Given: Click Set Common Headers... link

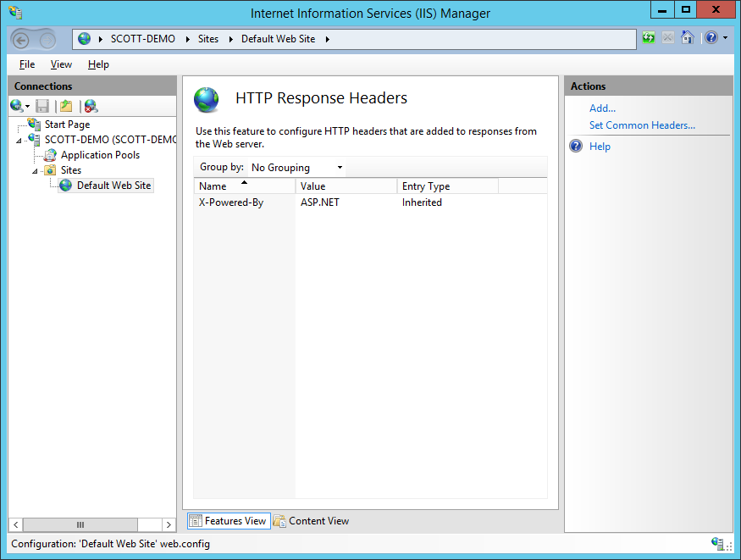Looking at the screenshot, I should click(x=642, y=125).
